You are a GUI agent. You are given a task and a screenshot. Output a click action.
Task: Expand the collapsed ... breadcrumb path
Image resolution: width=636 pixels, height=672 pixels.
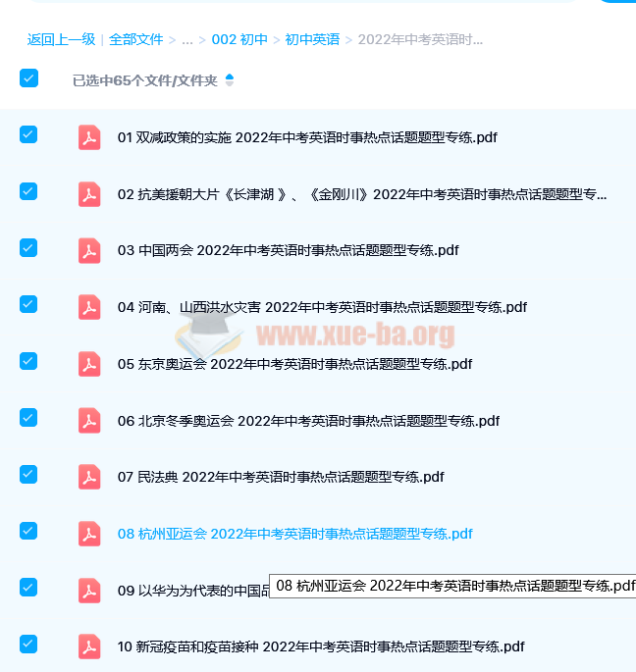tap(186, 40)
